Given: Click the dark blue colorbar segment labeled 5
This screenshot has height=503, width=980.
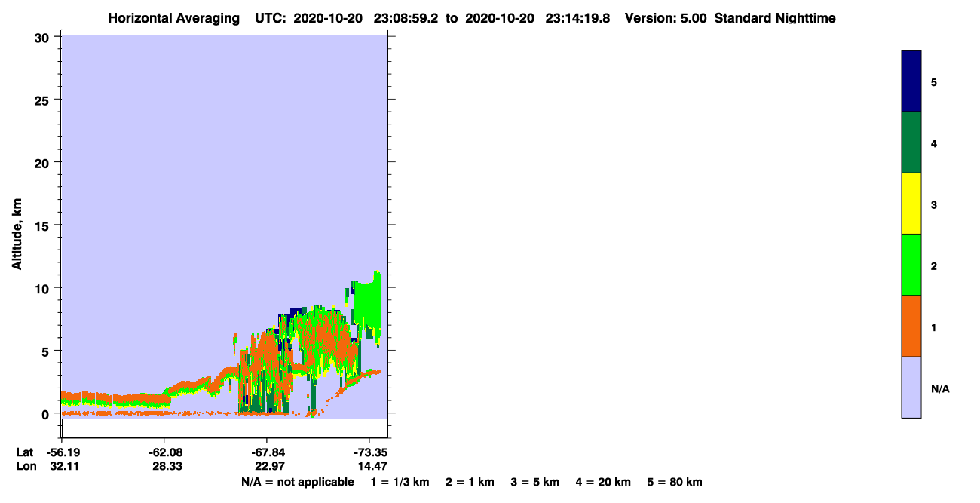Looking at the screenshot, I should (911, 81).
